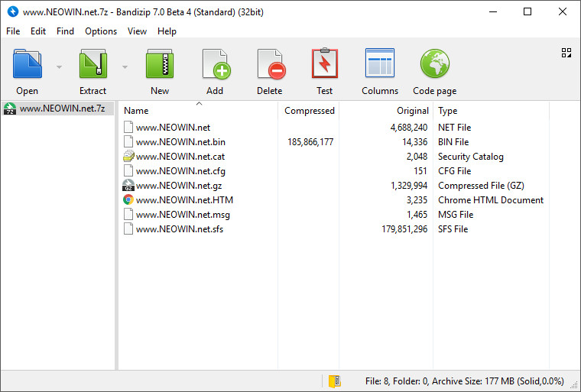Select the file www.NEOWIN.net.bin
The width and height of the screenshot is (581, 392).
pyautogui.click(x=180, y=141)
